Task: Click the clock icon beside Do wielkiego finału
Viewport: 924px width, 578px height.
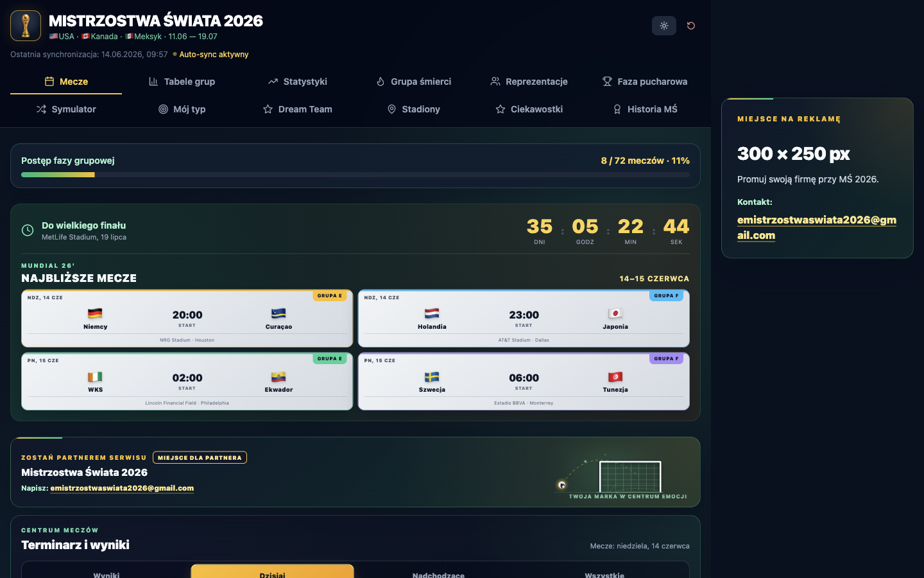Action: click(28, 230)
